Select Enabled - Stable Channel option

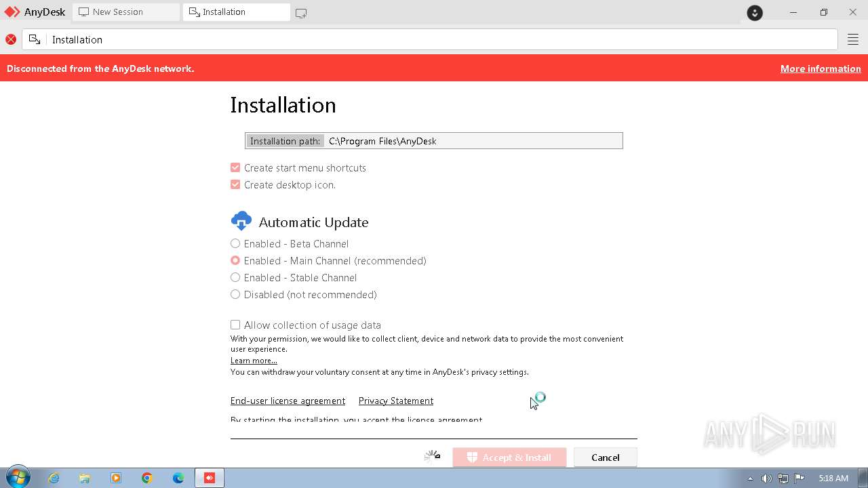235,277
